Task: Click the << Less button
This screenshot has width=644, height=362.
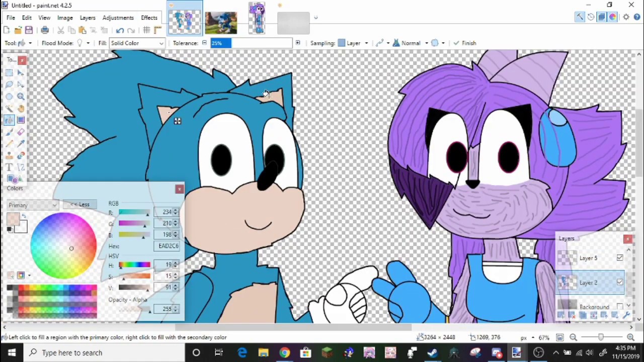Action: coord(80,205)
